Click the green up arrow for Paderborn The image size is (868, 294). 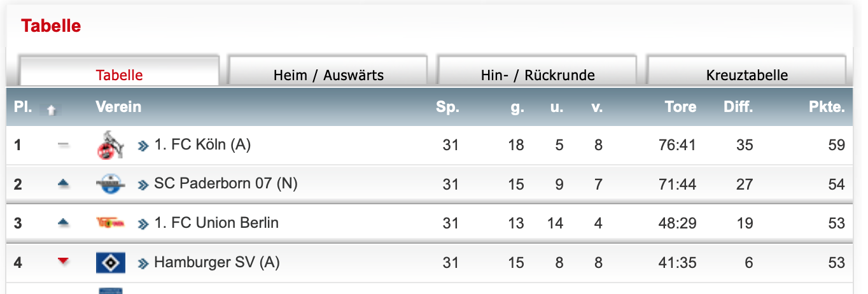pyautogui.click(x=62, y=184)
